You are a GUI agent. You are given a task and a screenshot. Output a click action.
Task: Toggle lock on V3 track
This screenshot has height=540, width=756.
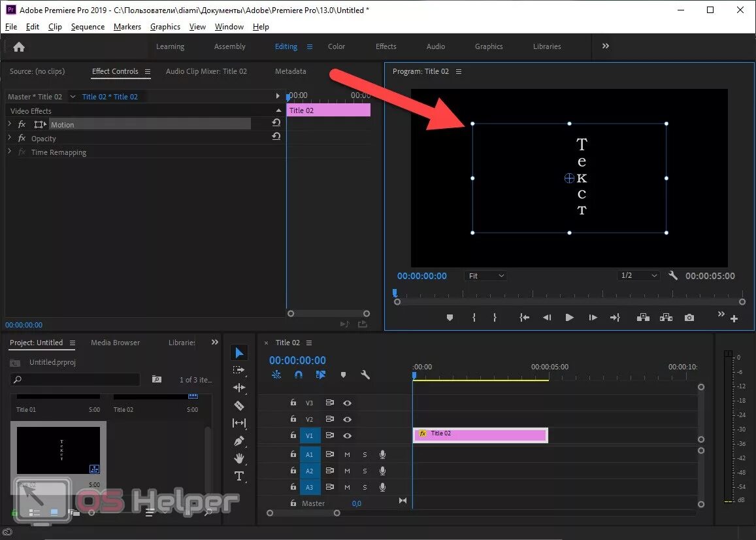(x=293, y=402)
